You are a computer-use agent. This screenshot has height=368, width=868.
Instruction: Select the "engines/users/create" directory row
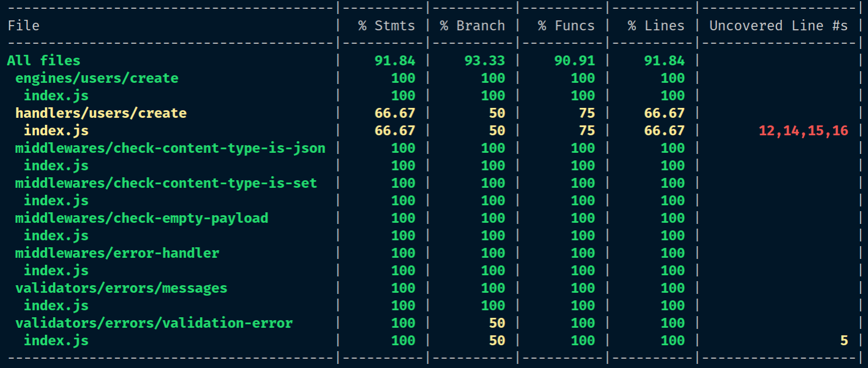pyautogui.click(x=97, y=78)
